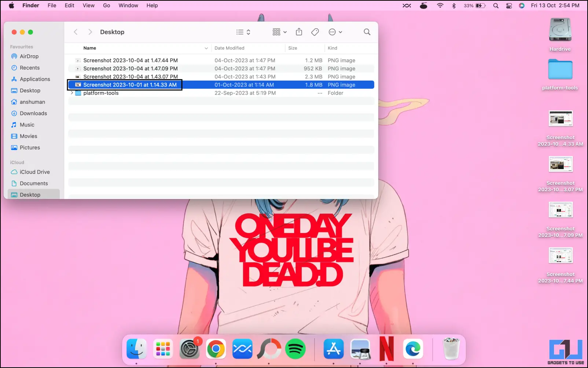The image size is (588, 368).
Task: Go forward with the Finder forward arrow
Action: click(x=90, y=32)
